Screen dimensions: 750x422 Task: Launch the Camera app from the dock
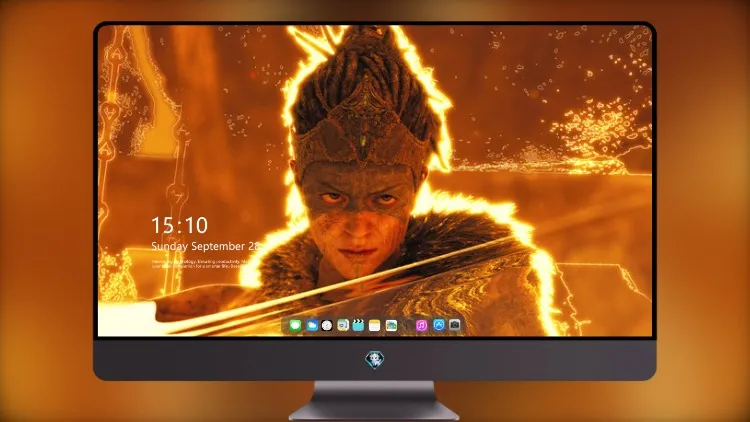click(x=454, y=326)
